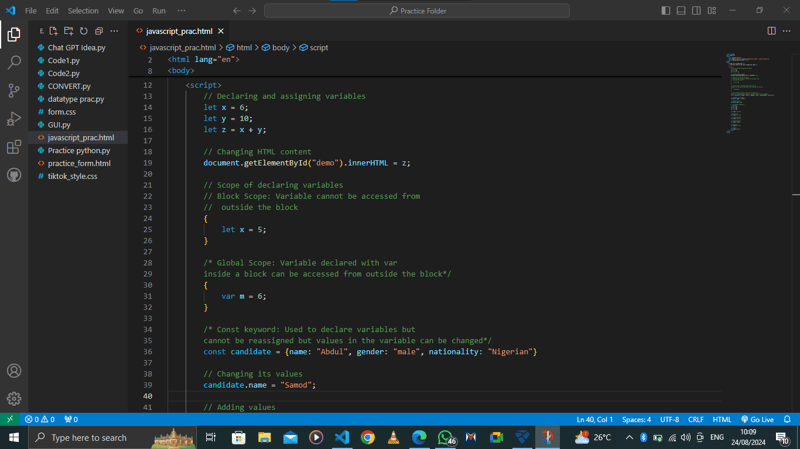Open Google Chrome from taskbar
This screenshot has width=800, height=449.
(367, 437)
